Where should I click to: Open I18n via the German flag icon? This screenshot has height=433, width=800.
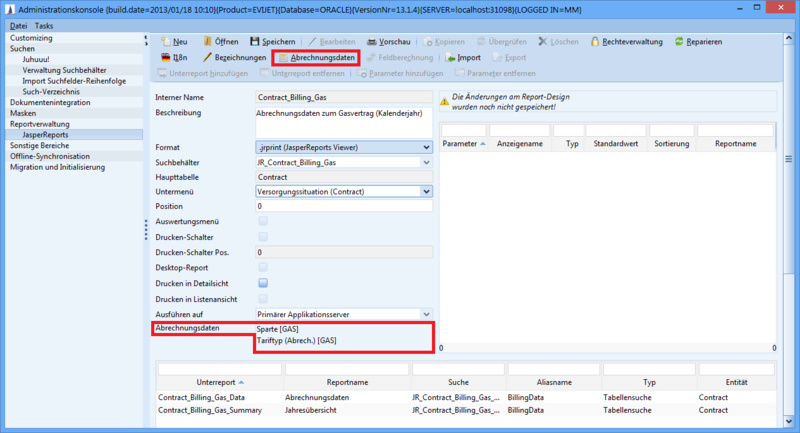[x=165, y=58]
